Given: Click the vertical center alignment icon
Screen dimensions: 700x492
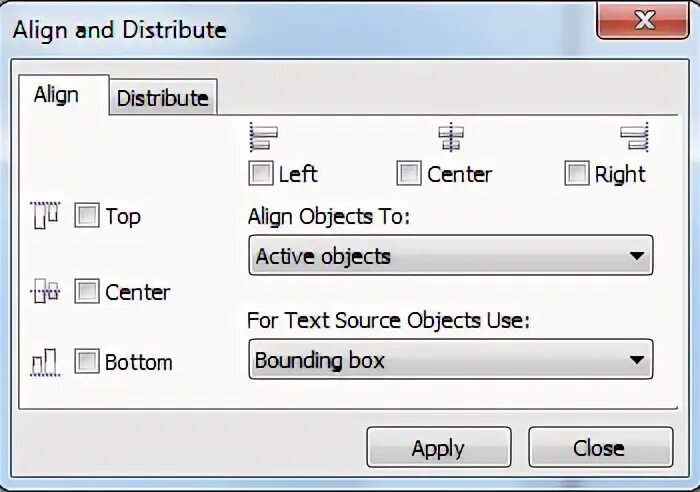Looking at the screenshot, I should (46, 292).
